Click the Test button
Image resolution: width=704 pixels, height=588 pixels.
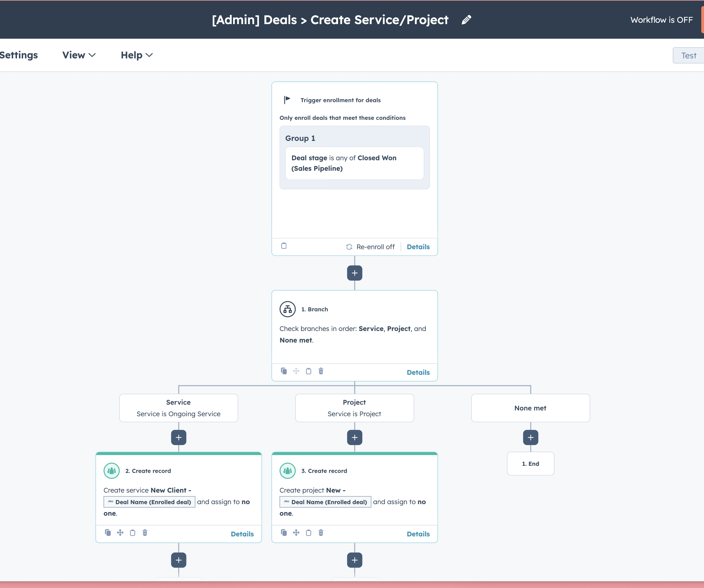688,55
